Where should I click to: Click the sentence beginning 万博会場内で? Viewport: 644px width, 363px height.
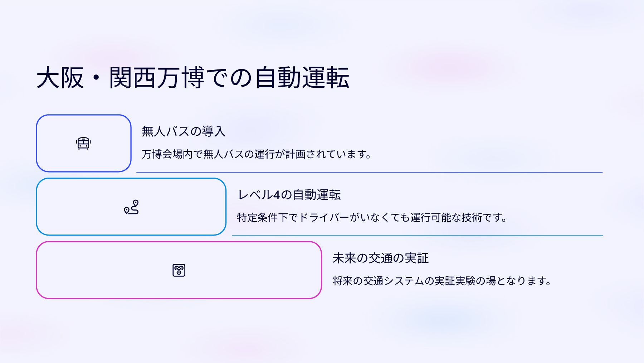click(x=256, y=154)
